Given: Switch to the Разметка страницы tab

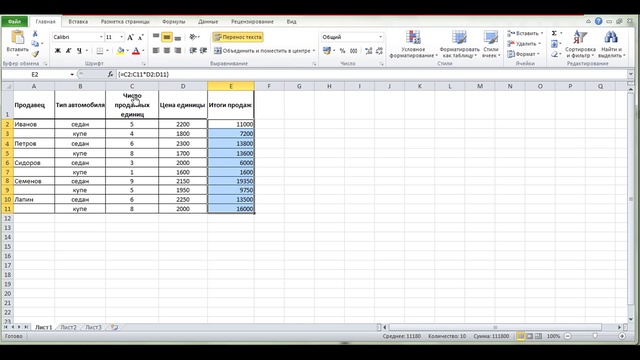Looking at the screenshot, I should pos(125,21).
